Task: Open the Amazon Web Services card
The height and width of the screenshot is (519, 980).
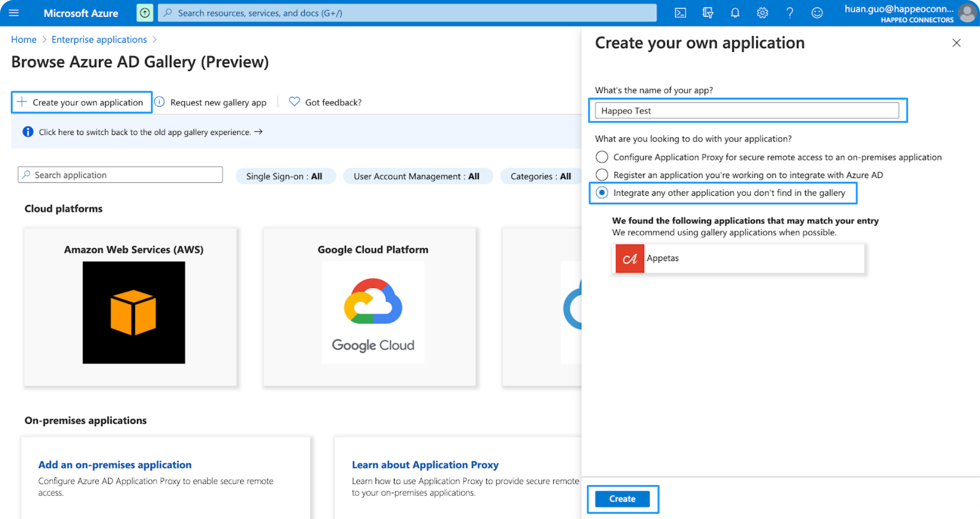Action: (x=130, y=307)
